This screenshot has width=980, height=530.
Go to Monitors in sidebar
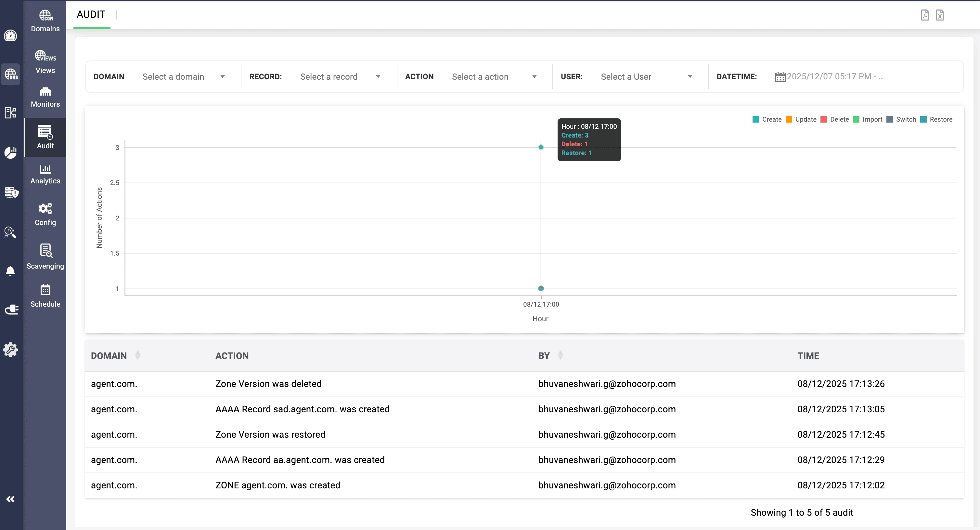click(x=45, y=97)
